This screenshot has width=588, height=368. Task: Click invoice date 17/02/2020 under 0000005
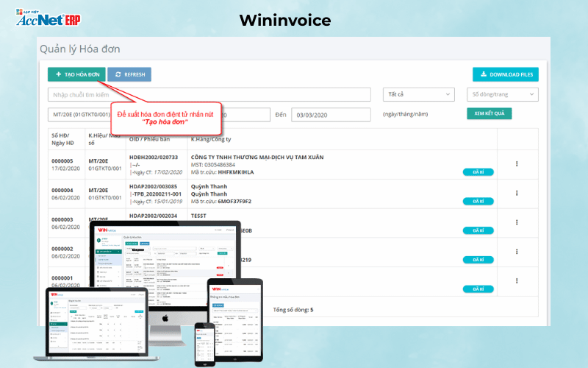click(65, 169)
